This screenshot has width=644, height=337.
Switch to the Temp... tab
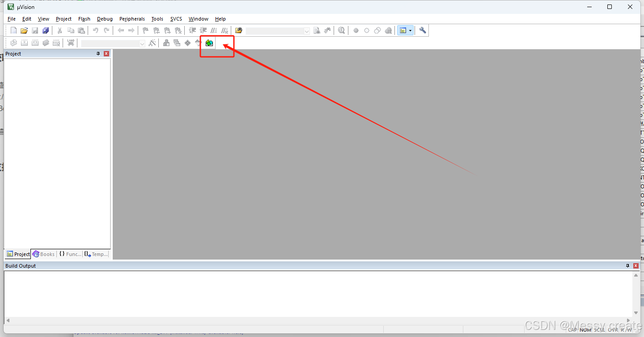(x=96, y=254)
